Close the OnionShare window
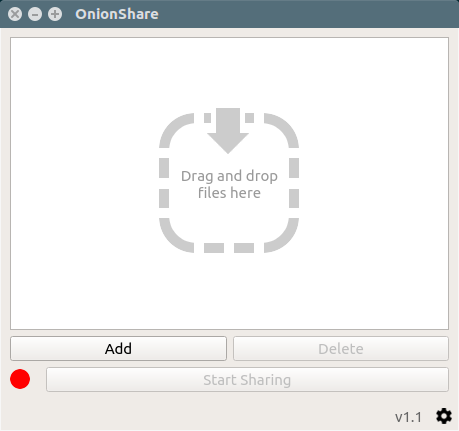The width and height of the screenshot is (459, 431). click(x=15, y=14)
